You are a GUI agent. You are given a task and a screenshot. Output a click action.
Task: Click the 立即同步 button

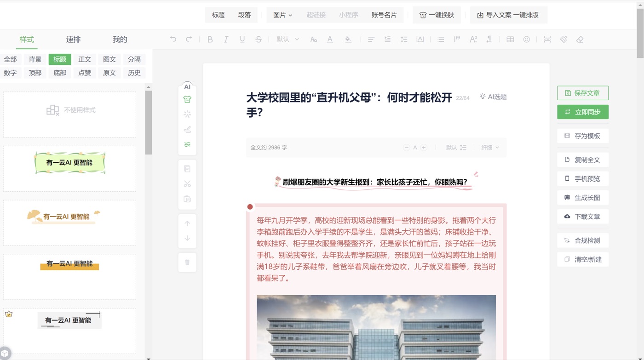click(x=583, y=112)
